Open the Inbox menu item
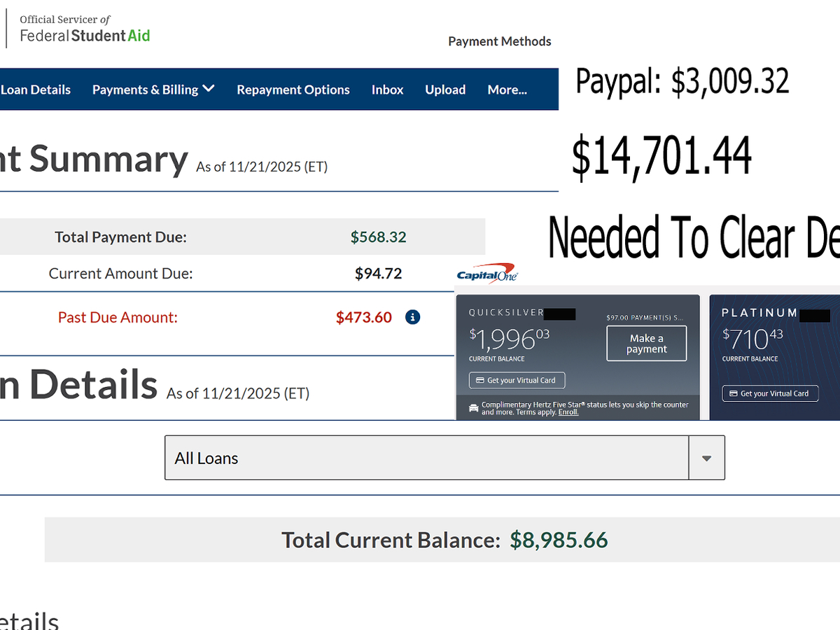Viewport: 840px width, 630px height. click(387, 90)
